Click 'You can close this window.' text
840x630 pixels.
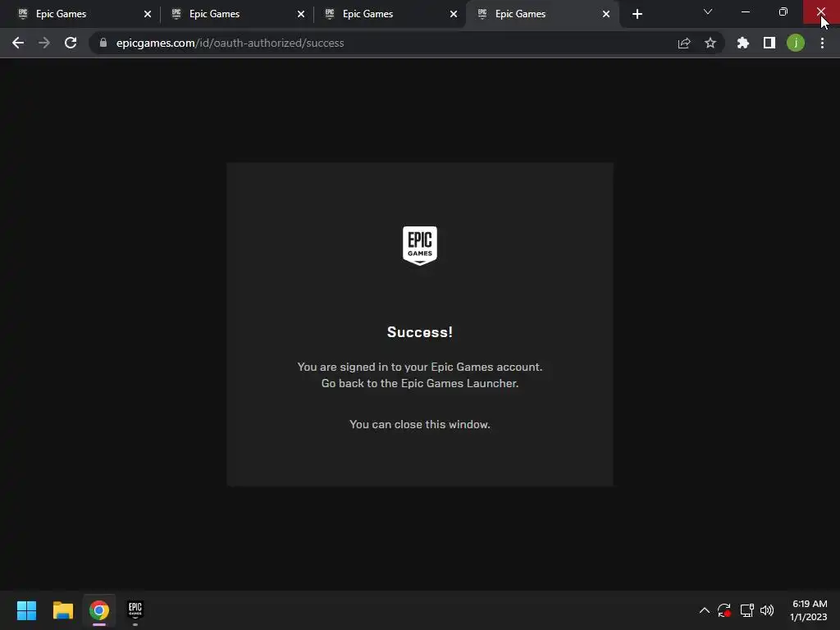(x=420, y=424)
